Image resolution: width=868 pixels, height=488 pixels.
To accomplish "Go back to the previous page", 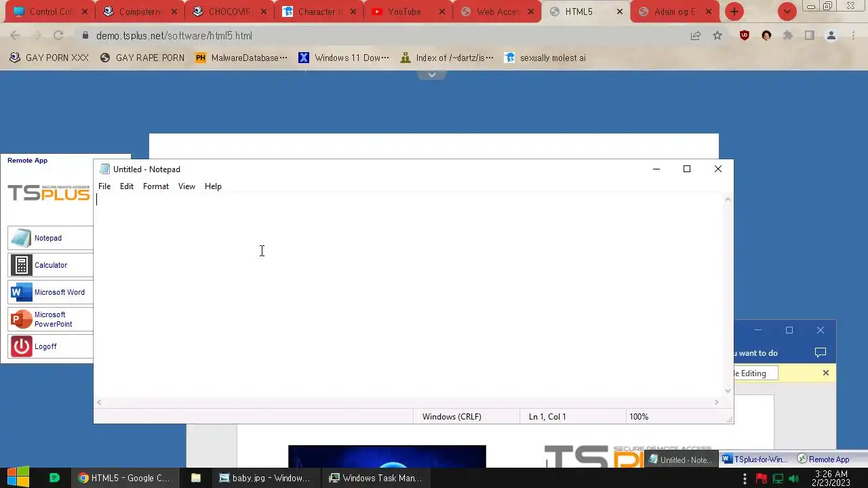I will (15, 36).
